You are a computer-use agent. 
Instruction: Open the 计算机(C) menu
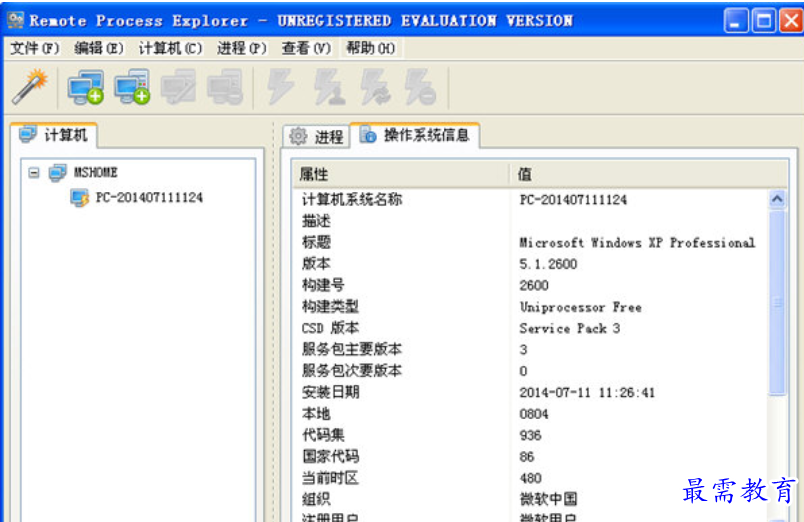(x=170, y=48)
